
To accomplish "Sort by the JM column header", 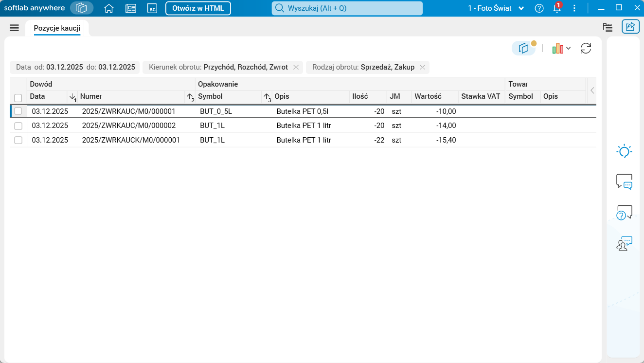I will click(399, 96).
